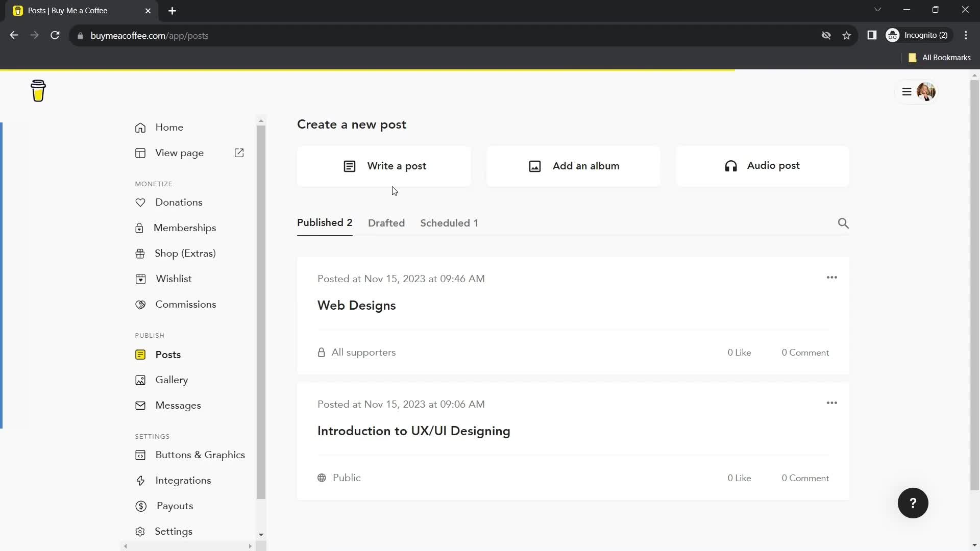
Task: Click the Messages envelope icon
Action: pos(140,405)
